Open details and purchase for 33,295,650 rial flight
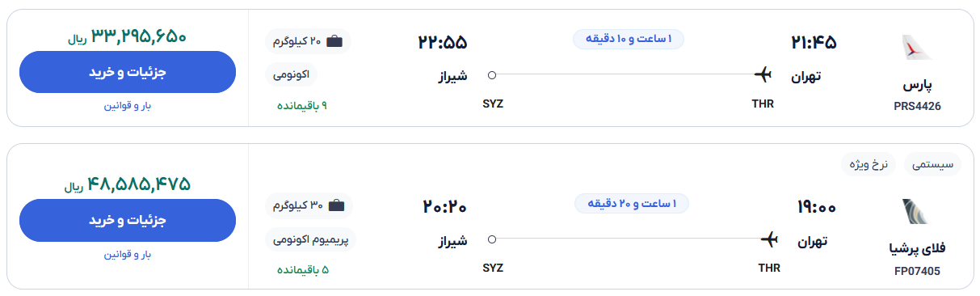This screenshot has width=980, height=296. [x=128, y=72]
